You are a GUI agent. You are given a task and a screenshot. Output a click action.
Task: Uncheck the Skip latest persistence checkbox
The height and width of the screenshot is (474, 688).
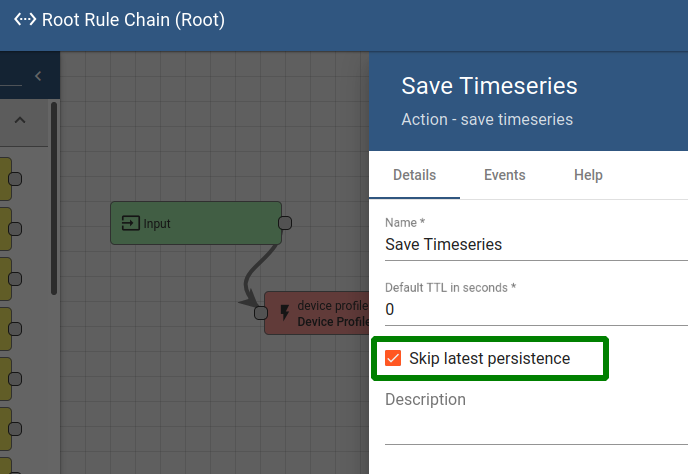click(x=393, y=358)
